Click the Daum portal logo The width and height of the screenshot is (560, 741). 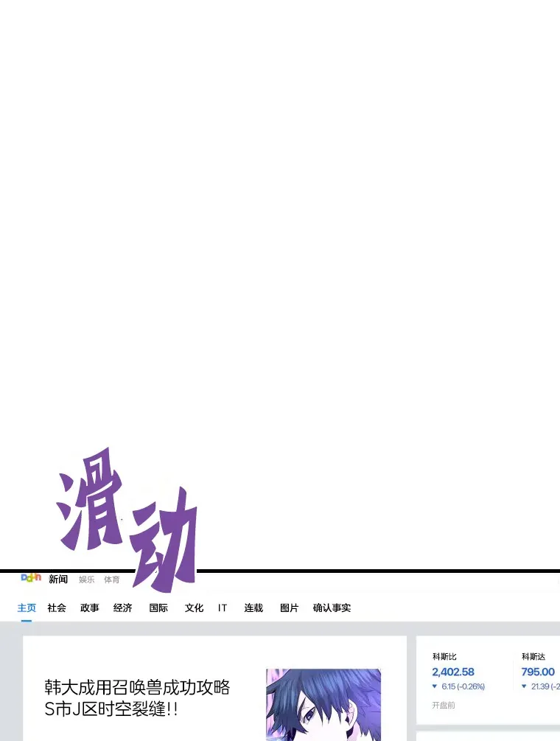click(31, 577)
